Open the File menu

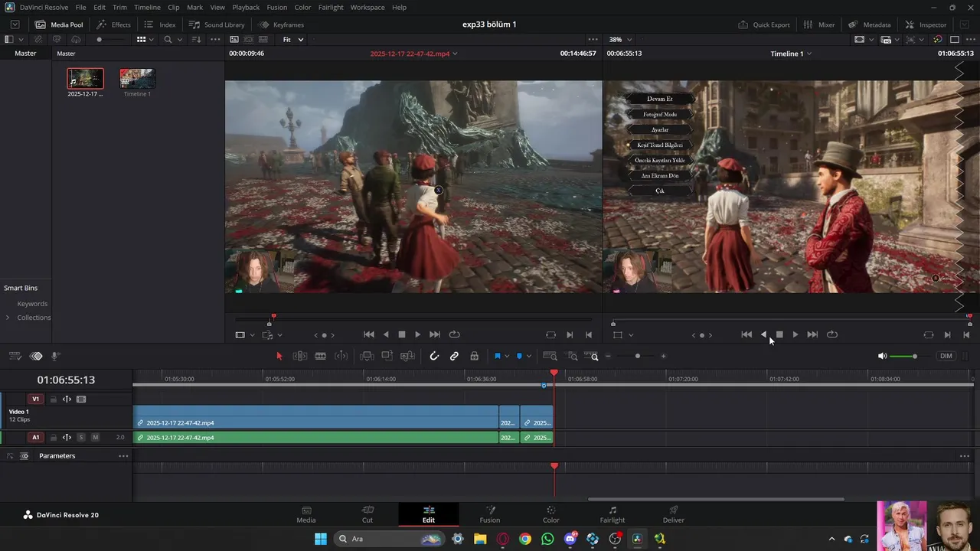[x=80, y=7]
